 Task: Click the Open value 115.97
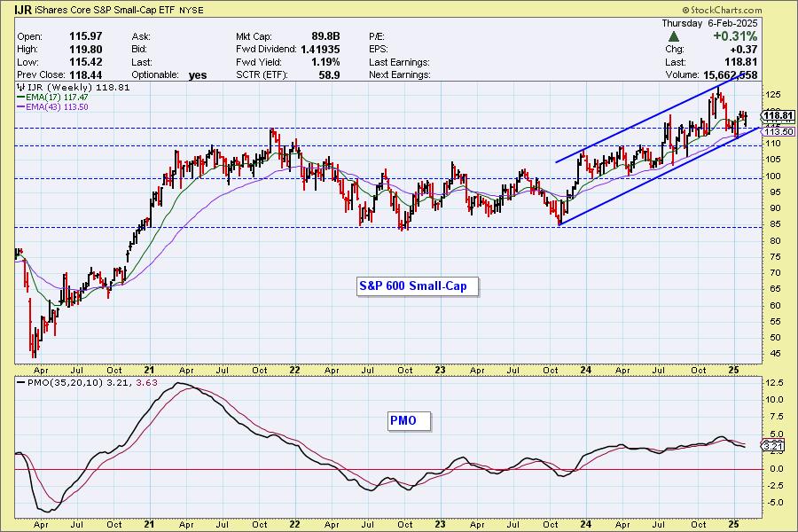(x=85, y=36)
